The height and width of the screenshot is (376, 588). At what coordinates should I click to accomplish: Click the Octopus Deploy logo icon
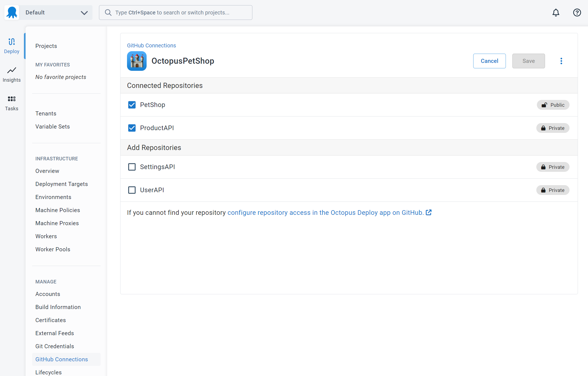coord(12,13)
